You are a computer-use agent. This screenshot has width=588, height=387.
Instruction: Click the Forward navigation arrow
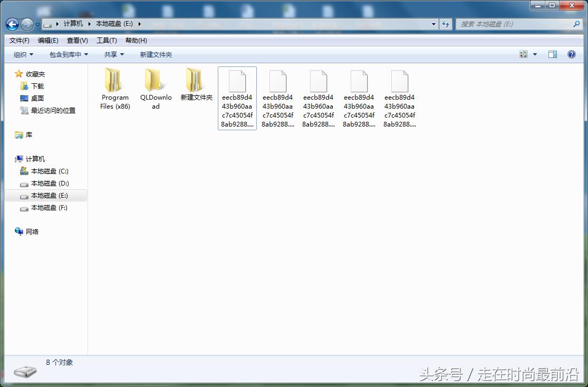pyautogui.click(x=26, y=25)
